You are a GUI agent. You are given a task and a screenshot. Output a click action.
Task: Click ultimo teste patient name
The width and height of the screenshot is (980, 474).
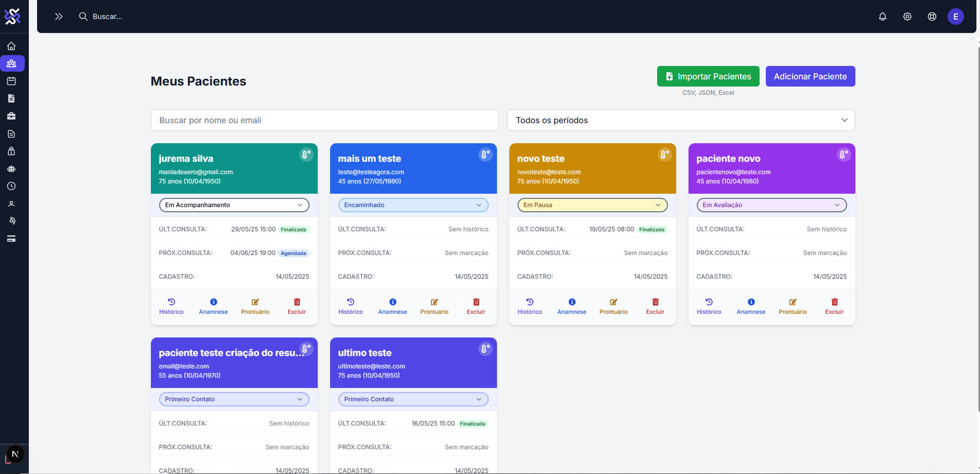[365, 353]
